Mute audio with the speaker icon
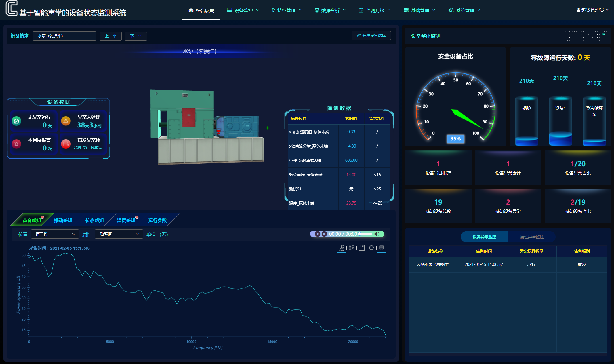614x364 pixels. [377, 234]
